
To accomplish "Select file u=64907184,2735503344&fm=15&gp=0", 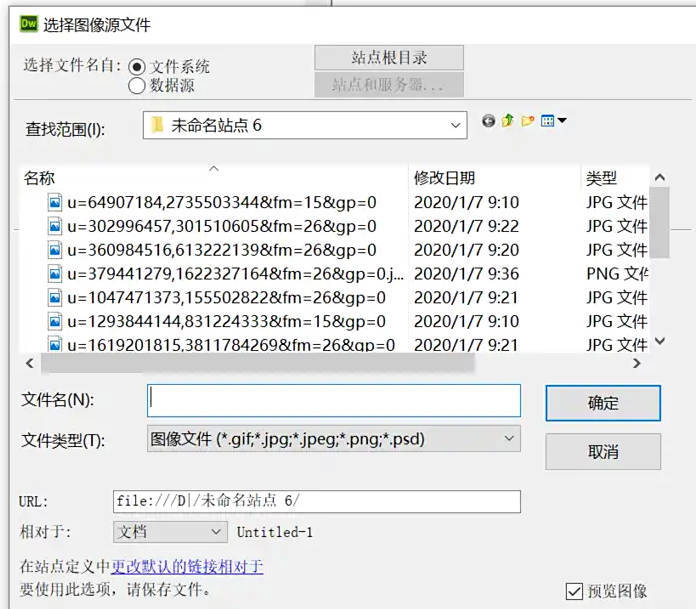I will (221, 202).
